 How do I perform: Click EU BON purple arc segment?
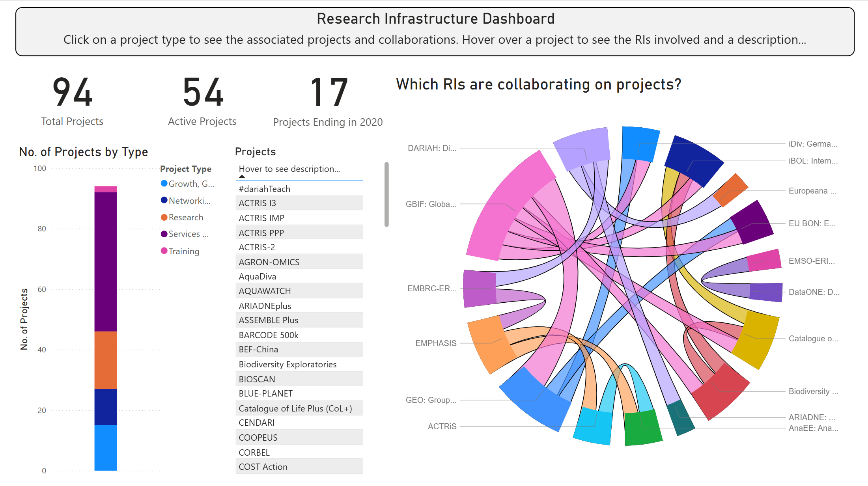(x=751, y=222)
